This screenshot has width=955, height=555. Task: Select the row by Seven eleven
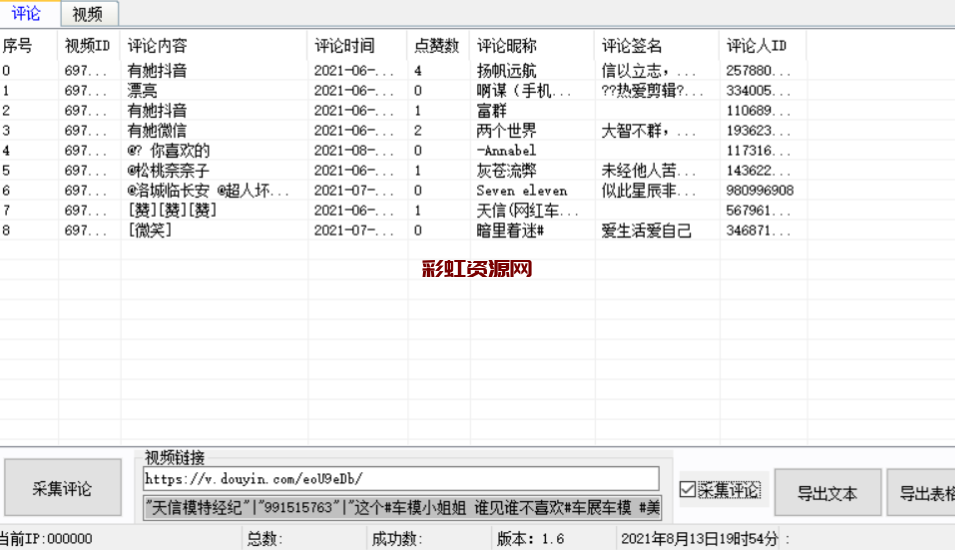521,191
